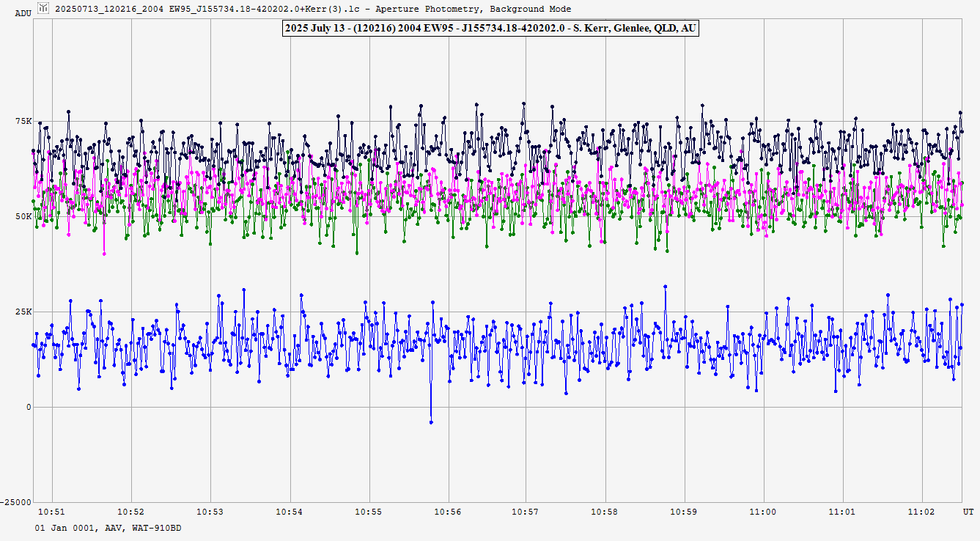Click the 0 value on y-axis
Image resolution: width=980 pixels, height=541 pixels.
point(29,408)
